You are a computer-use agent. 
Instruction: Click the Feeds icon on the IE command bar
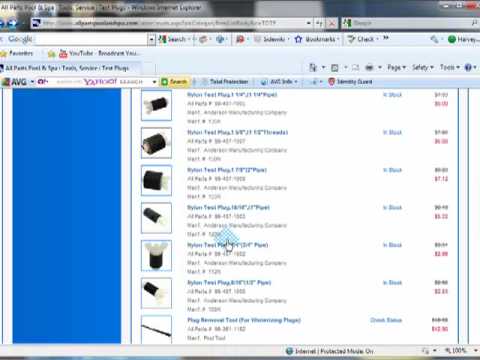(335, 68)
